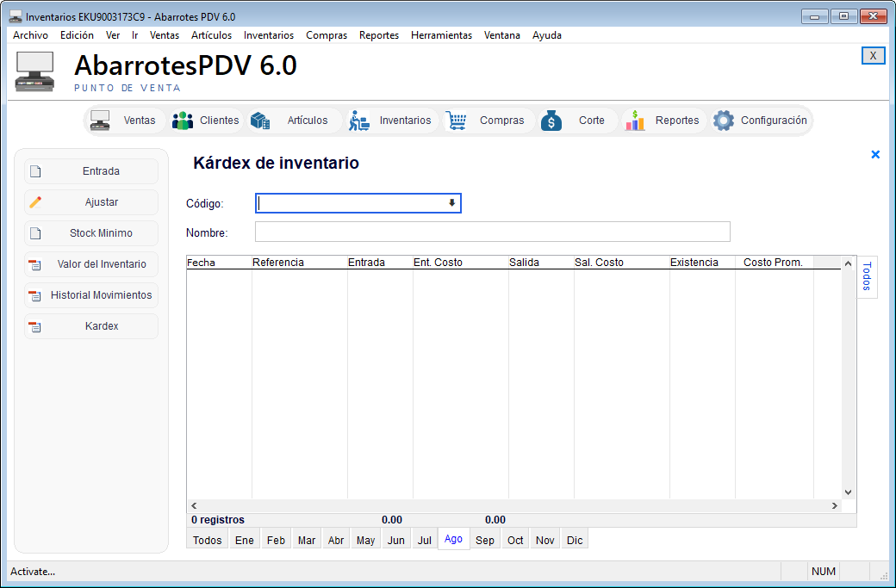
Task: Select the Ene month tab
Action: [x=244, y=540]
